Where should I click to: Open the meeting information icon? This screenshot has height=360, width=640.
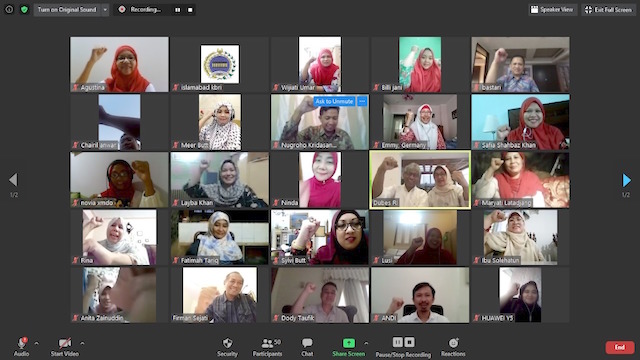(9, 9)
